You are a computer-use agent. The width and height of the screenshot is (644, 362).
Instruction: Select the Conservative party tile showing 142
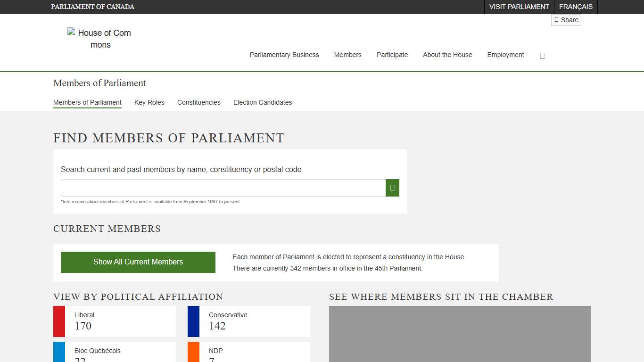[248, 321]
